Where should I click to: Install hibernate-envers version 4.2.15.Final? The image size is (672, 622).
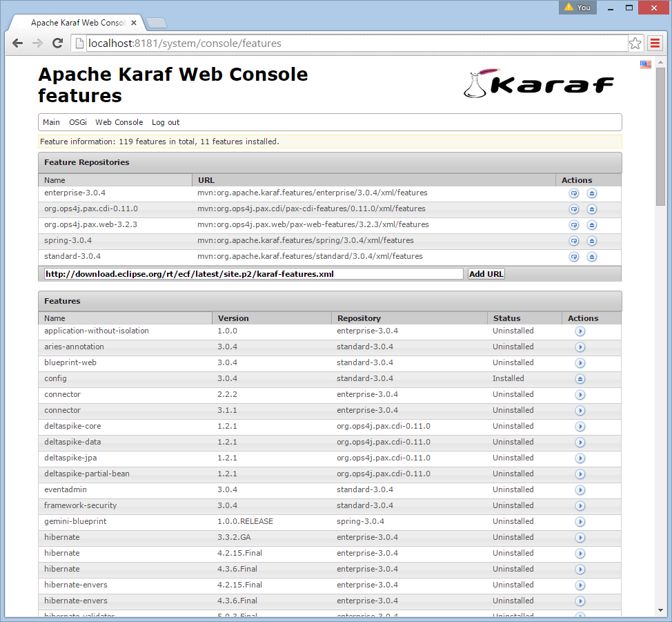[580, 585]
